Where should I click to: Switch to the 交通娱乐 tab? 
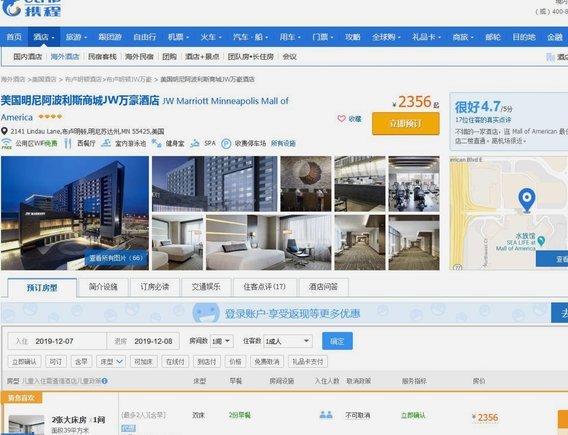(x=206, y=287)
